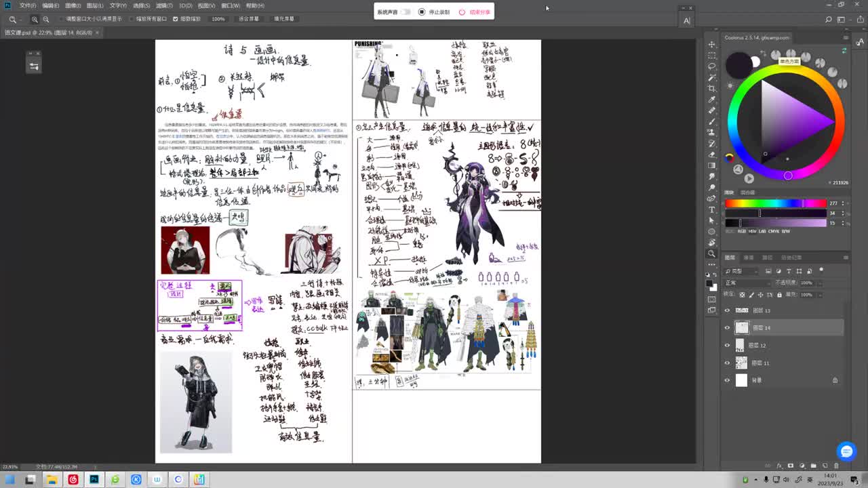Select the Dodge tool

pyautogui.click(x=711, y=188)
